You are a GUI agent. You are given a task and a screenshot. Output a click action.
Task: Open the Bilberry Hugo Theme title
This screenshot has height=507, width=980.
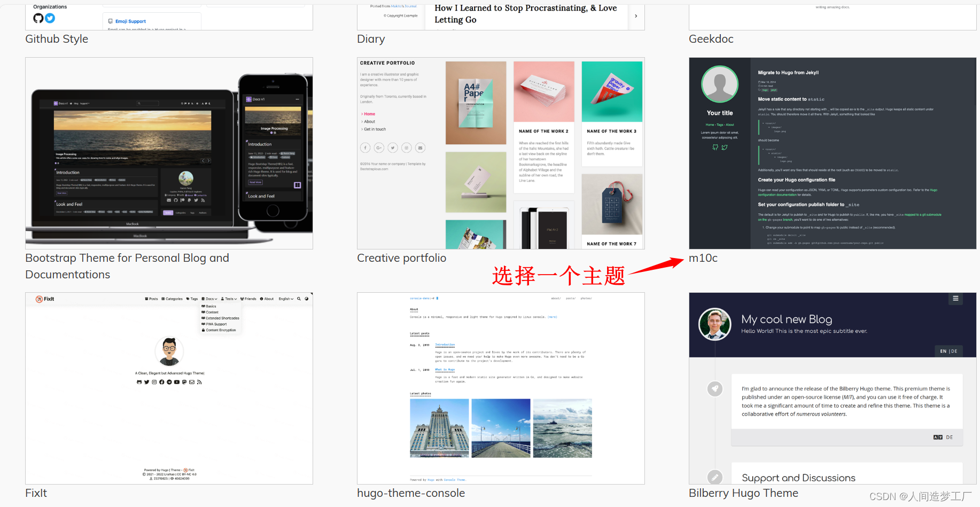(x=743, y=493)
